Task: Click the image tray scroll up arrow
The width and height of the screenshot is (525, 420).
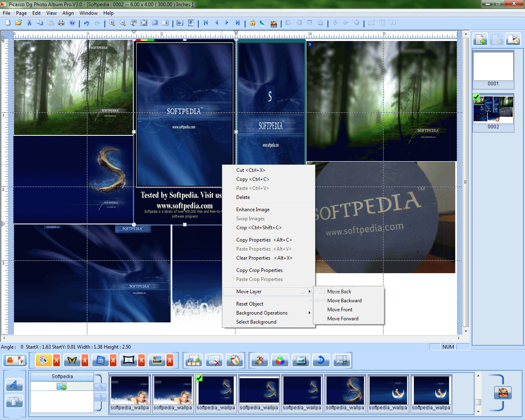Action: tap(478, 376)
